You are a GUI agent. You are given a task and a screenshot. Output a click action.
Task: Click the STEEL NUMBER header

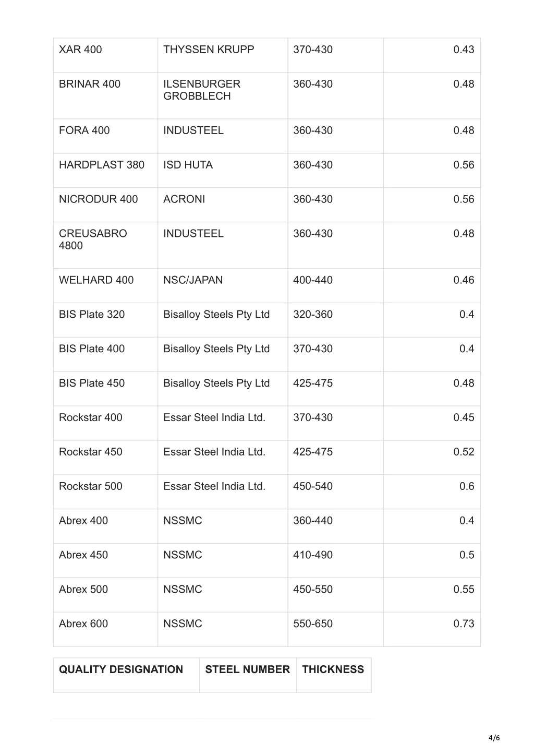click(247, 669)
